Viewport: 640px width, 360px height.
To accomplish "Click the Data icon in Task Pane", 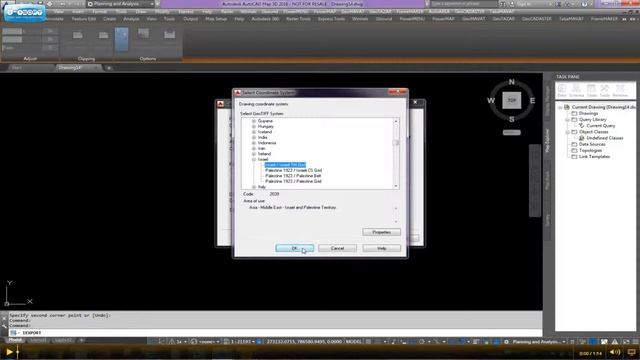I will [x=562, y=91].
